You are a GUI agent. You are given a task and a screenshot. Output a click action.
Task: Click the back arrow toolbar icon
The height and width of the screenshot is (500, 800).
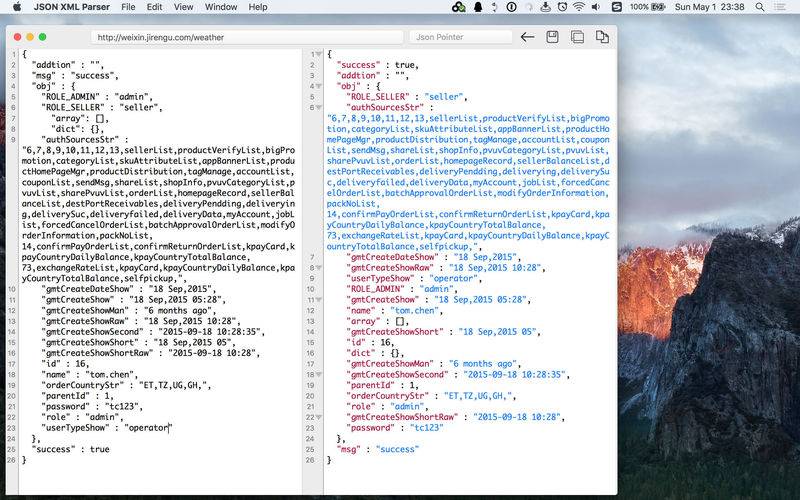pos(528,37)
